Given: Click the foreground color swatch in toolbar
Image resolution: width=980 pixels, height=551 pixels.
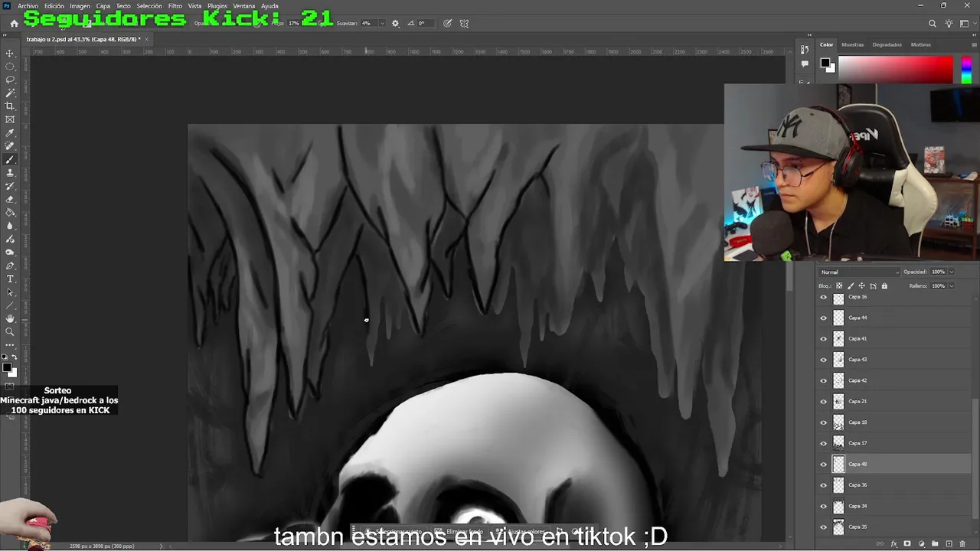Looking at the screenshot, I should point(7,368).
